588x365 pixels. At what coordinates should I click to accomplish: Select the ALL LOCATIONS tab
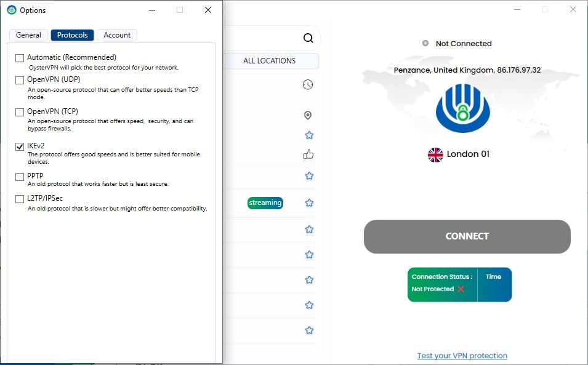[270, 61]
